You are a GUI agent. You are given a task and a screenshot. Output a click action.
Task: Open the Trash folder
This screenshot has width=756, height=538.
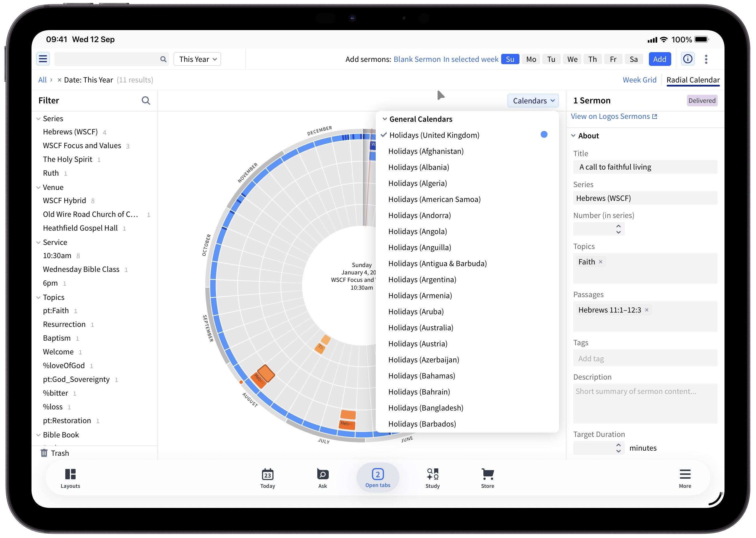pos(55,453)
